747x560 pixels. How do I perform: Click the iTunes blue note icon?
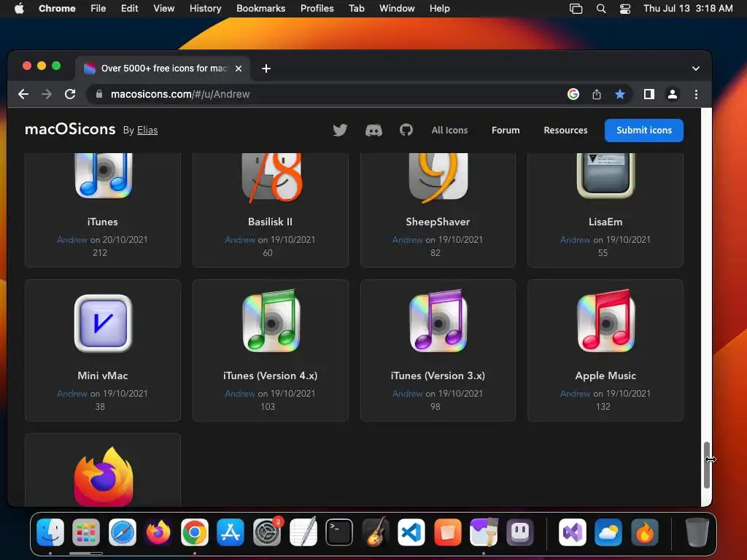coord(104,176)
